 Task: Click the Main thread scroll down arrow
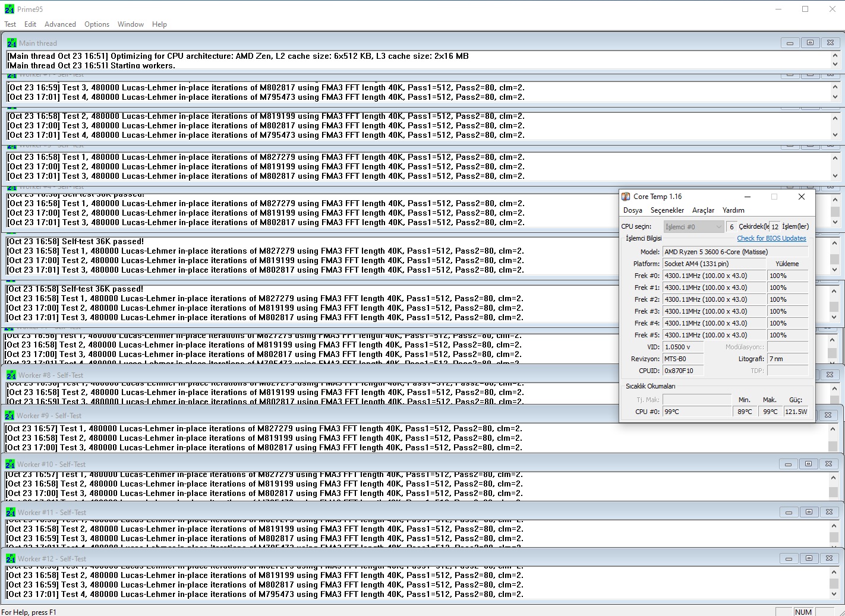point(835,64)
